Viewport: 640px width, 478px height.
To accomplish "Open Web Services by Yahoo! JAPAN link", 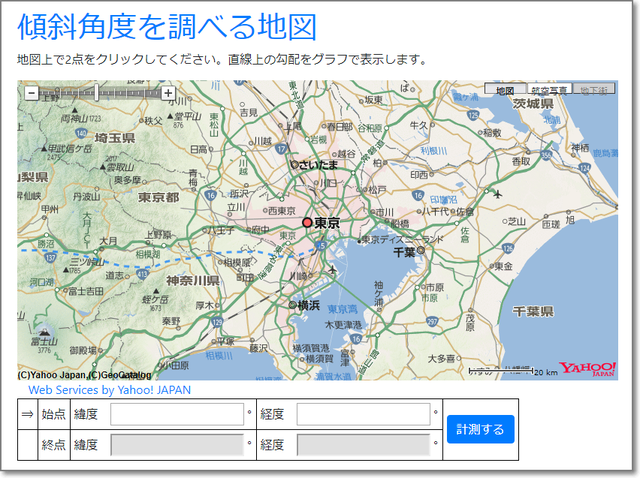I will (x=109, y=390).
